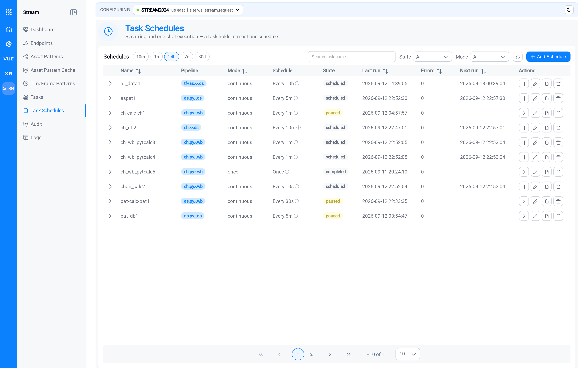Edit the ch-calc-ch1 schedule
This screenshot has width=588, height=368.
pyautogui.click(x=535, y=113)
